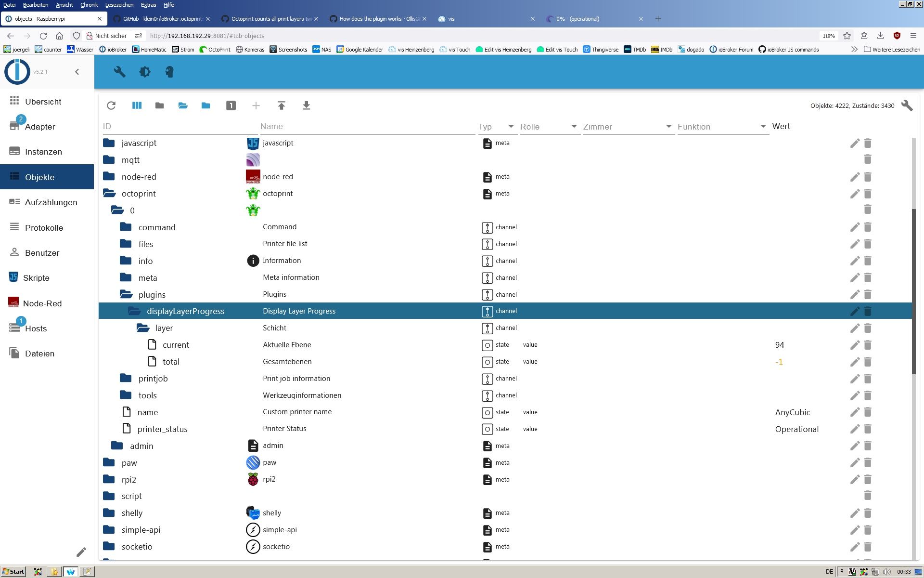Open the Übersicht page in sidebar
This screenshot has width=924, height=578.
click(x=47, y=101)
